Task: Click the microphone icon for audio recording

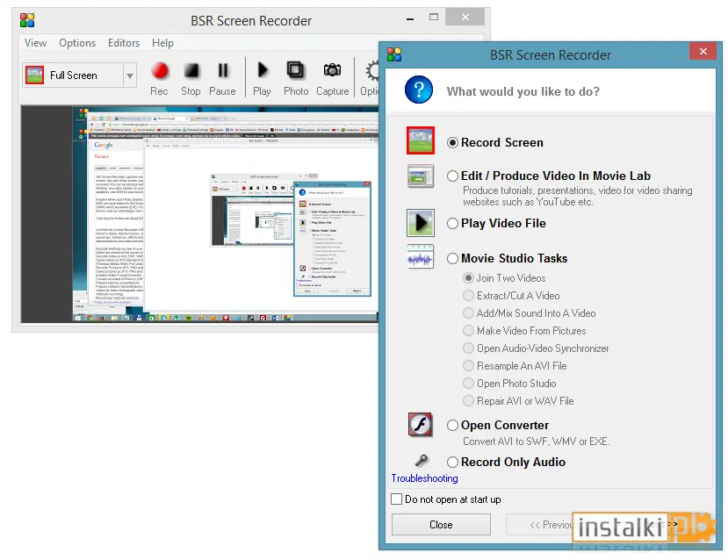Action: pyautogui.click(x=422, y=461)
